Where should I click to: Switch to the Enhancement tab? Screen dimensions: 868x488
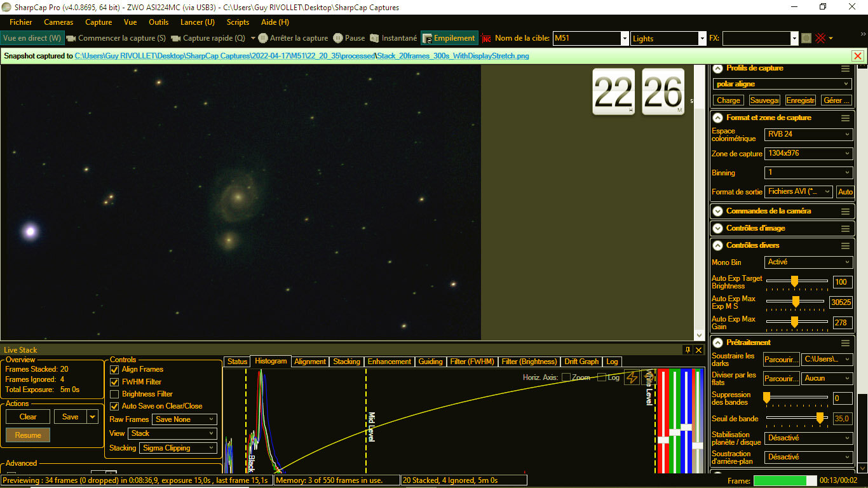tap(390, 362)
